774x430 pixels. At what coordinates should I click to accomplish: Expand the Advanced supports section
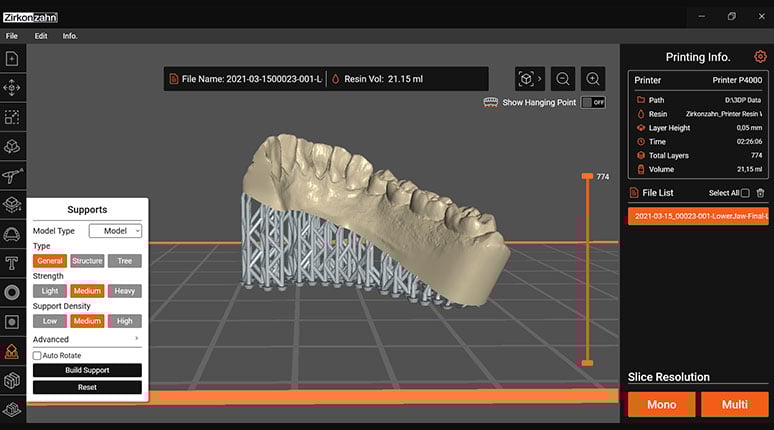tap(87, 339)
